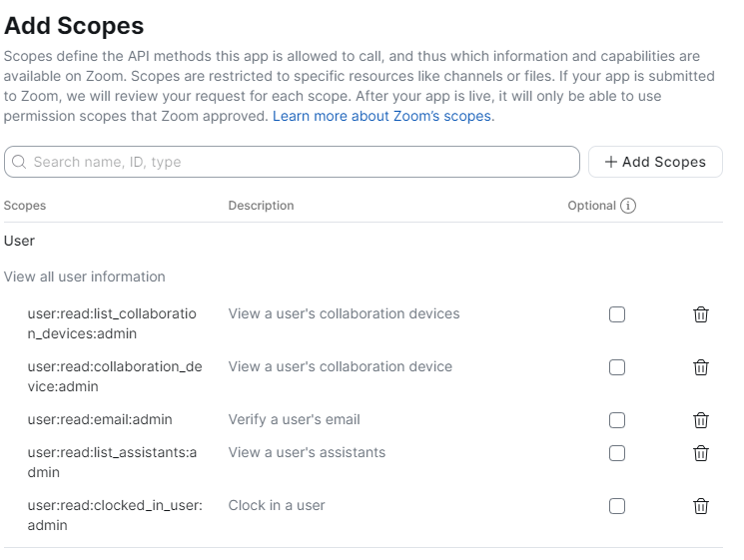Click description 'Verify a user's email'
Viewport: 744px width, 560px height.
(x=295, y=419)
